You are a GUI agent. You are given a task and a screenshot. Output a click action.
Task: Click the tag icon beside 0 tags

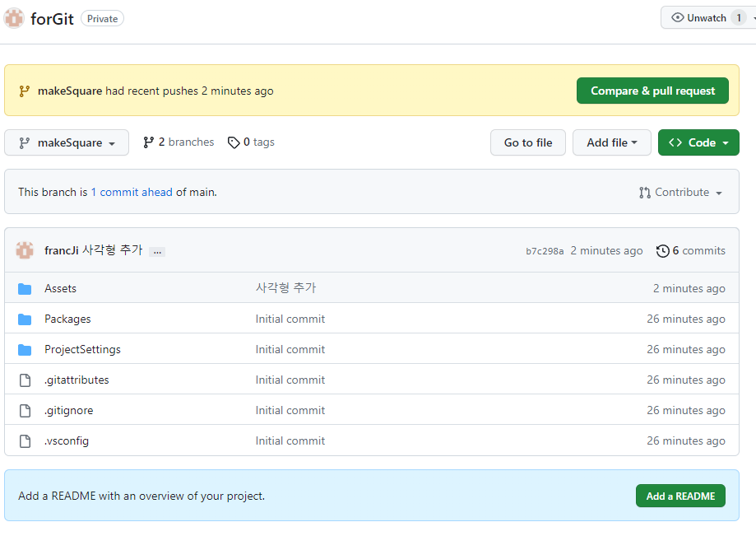(x=234, y=142)
